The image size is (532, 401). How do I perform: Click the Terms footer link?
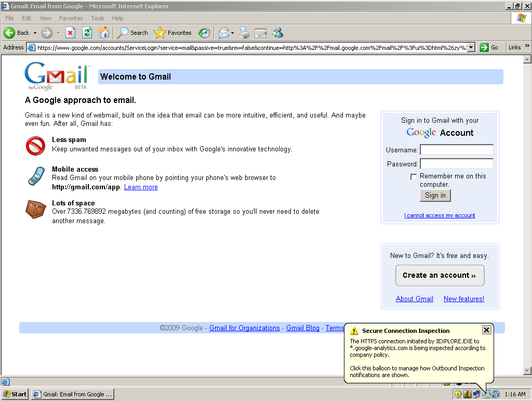[x=335, y=328]
